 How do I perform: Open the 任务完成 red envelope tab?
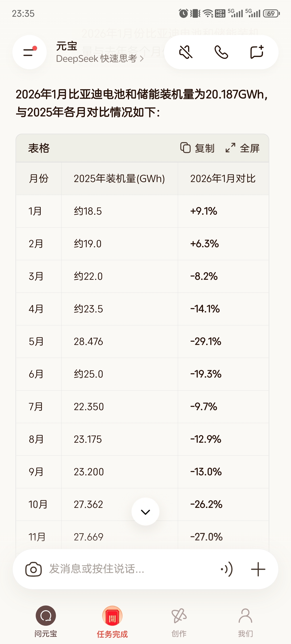pyautogui.click(x=112, y=621)
